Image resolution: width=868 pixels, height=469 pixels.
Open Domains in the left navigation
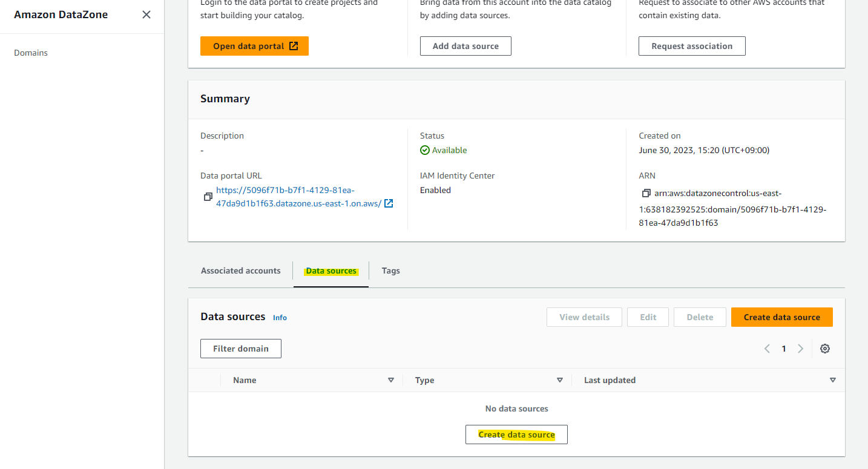[31, 53]
